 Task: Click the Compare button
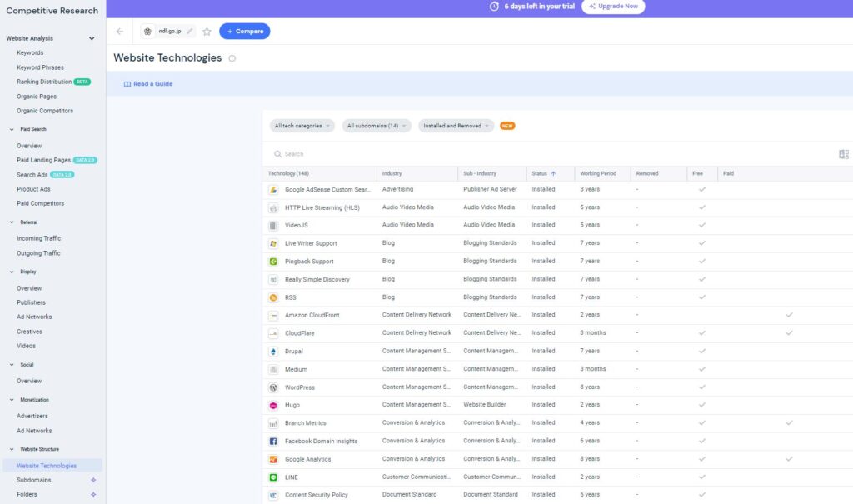(244, 32)
